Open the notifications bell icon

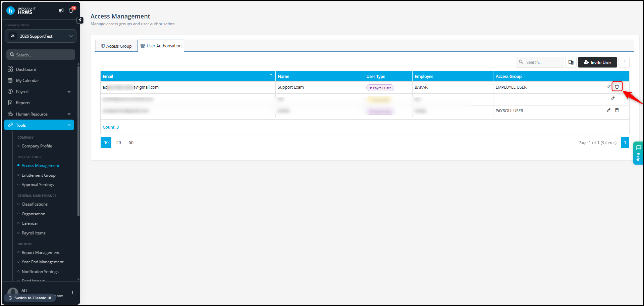tap(71, 10)
